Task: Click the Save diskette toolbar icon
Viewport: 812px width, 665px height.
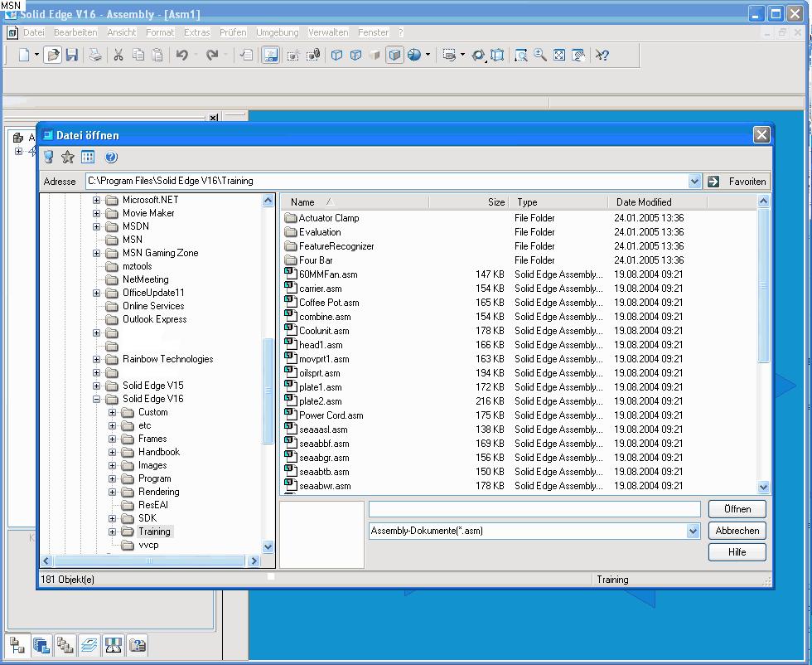Action: pyautogui.click(x=71, y=55)
